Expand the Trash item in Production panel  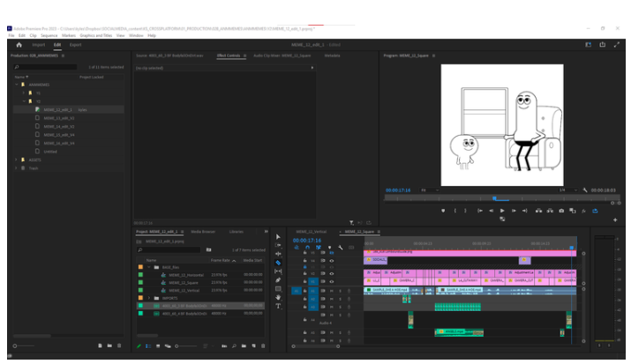point(17,168)
